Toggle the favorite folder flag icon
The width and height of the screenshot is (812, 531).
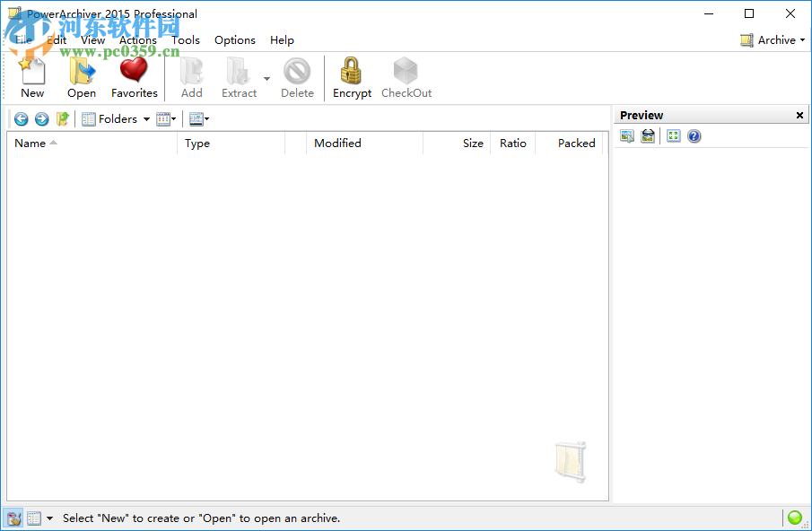coord(63,118)
